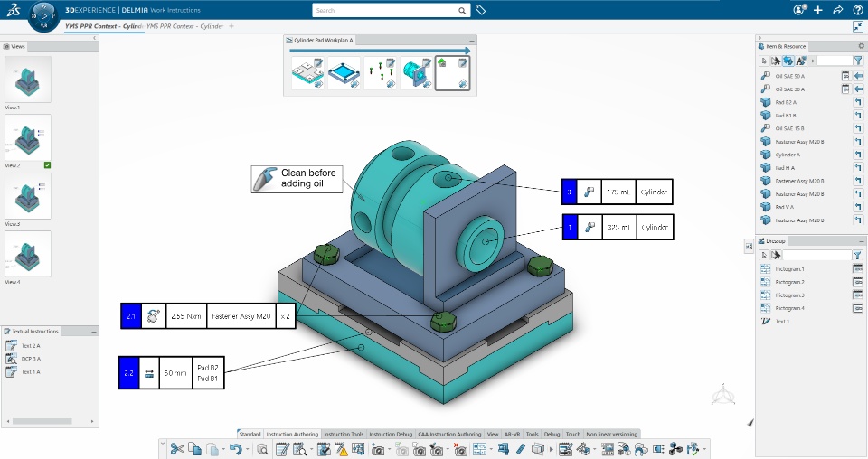Click the return arrow for Cylinder A row
The height and width of the screenshot is (459, 868).
[858, 155]
